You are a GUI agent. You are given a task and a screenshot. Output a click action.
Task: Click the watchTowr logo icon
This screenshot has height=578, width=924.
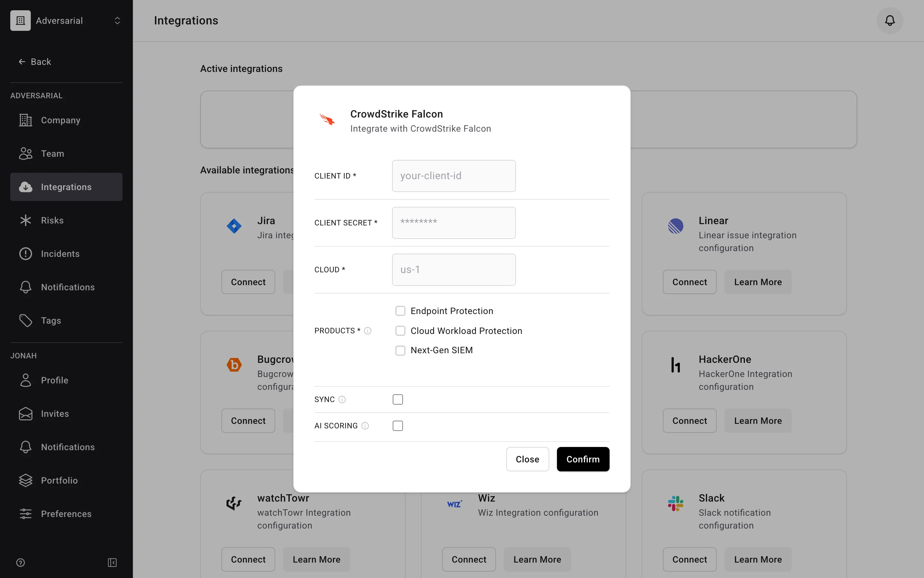(234, 504)
